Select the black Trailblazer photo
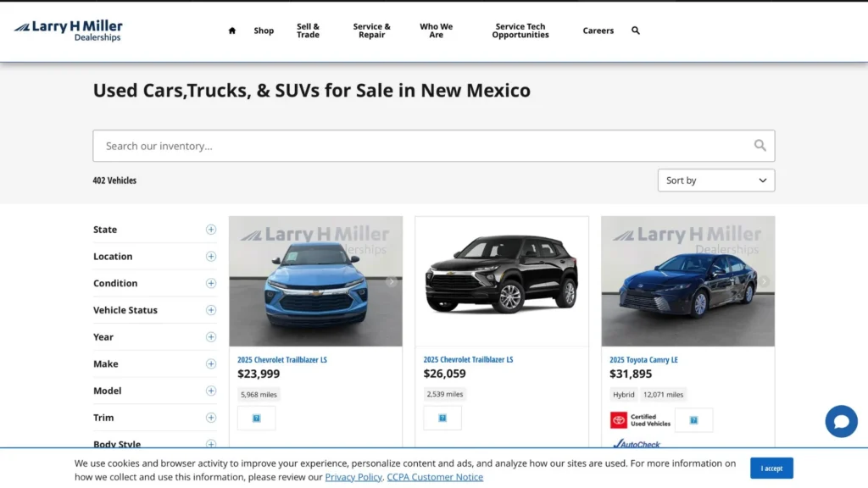This screenshot has width=868, height=488. pos(502,281)
